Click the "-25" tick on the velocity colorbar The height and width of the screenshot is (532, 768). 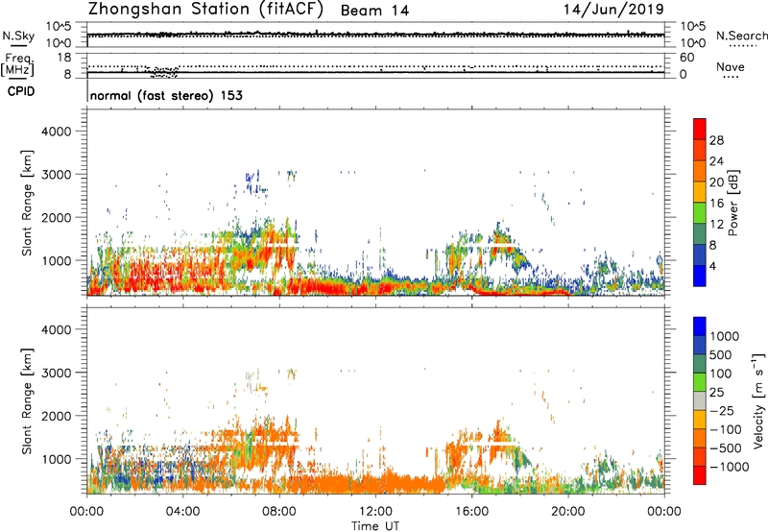[x=722, y=411]
